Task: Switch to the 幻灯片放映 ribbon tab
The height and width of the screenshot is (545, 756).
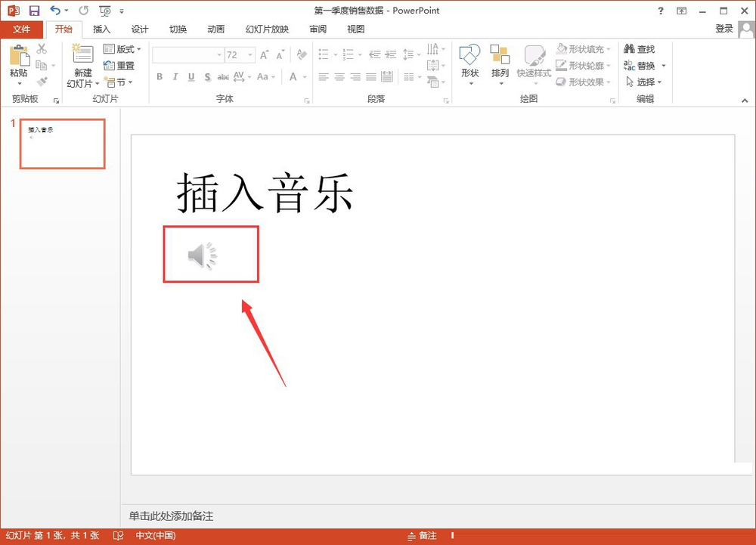Action: [267, 29]
